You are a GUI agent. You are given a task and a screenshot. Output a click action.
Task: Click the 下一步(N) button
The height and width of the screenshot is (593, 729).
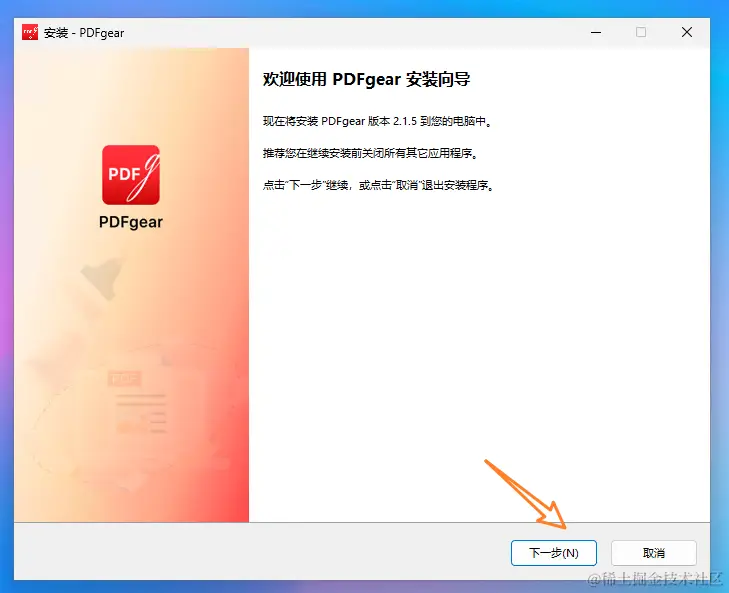pyautogui.click(x=553, y=553)
